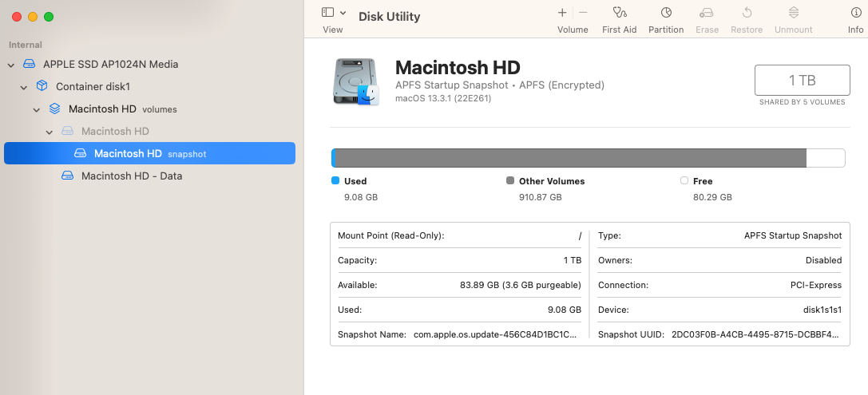This screenshot has height=395, width=868.
Task: Click the macOS 13.3.1 (22E261) text
Action: tap(443, 98)
